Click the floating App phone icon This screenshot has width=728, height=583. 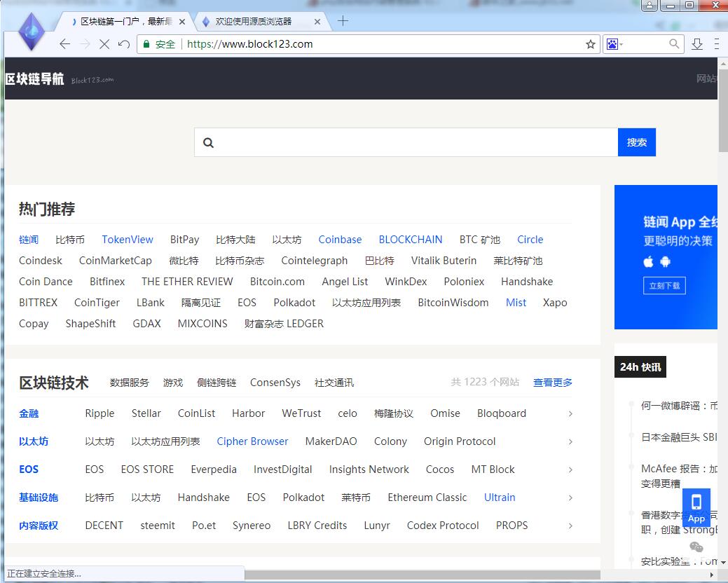(696, 508)
